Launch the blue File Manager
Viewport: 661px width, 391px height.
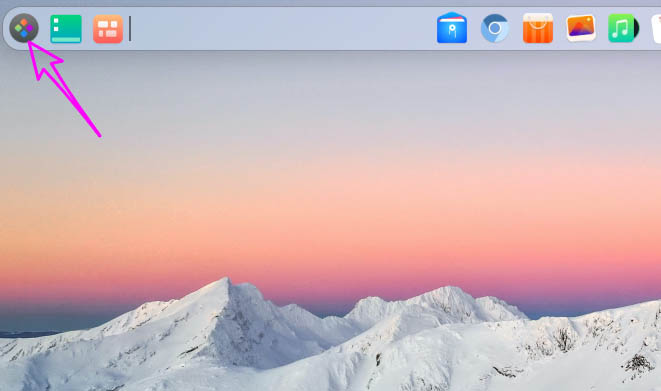coord(452,28)
